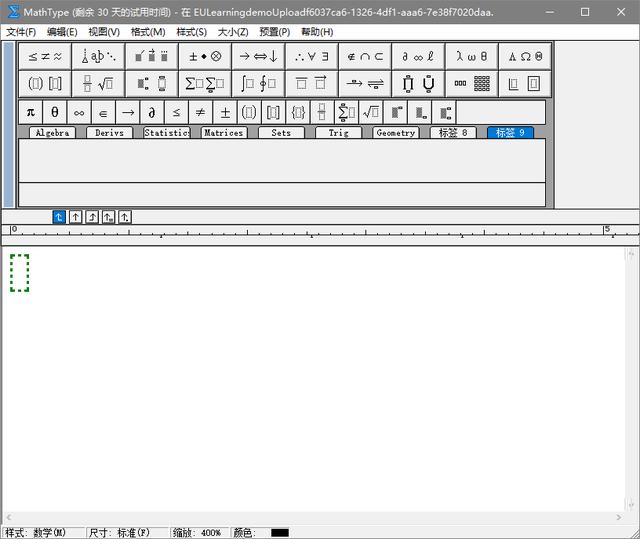Insert partial derivative symbol from small bar
Viewport: 640px width, 539px height.
(x=151, y=112)
